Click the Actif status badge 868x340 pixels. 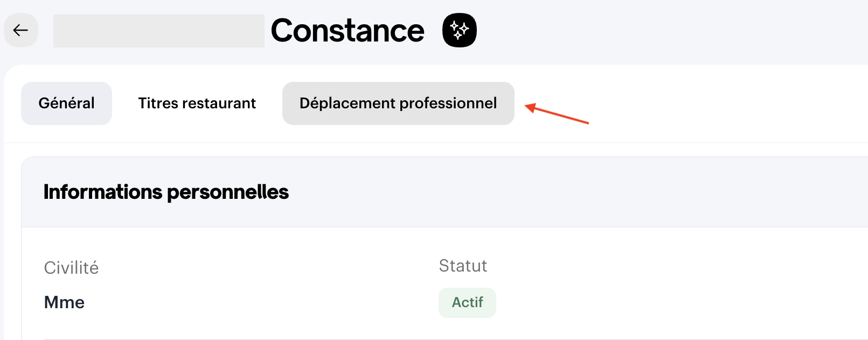point(467,303)
